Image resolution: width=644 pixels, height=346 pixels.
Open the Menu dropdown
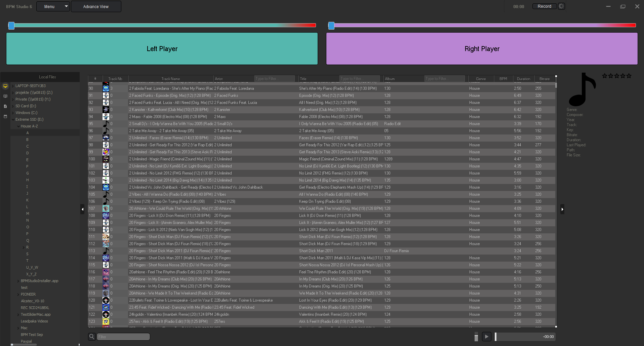coord(52,6)
